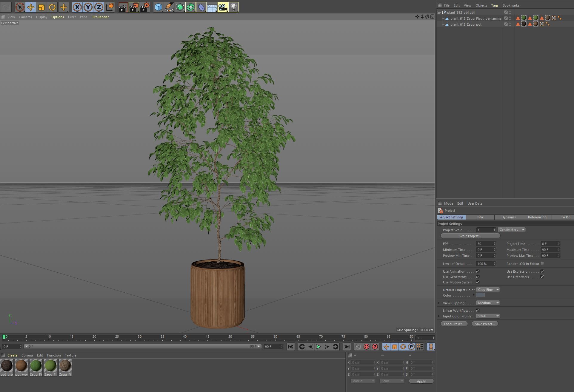
Task: Toggle the X axis lock
Action: pyautogui.click(x=77, y=7)
